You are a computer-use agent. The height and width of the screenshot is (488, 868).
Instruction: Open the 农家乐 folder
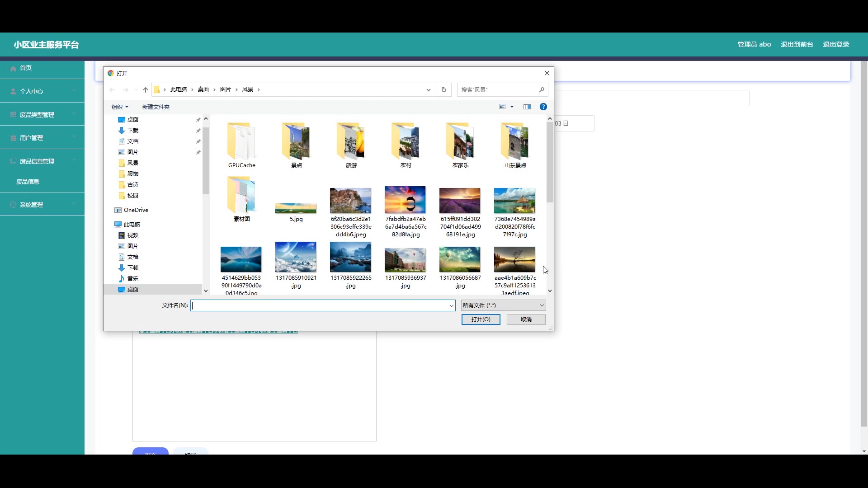point(461,145)
